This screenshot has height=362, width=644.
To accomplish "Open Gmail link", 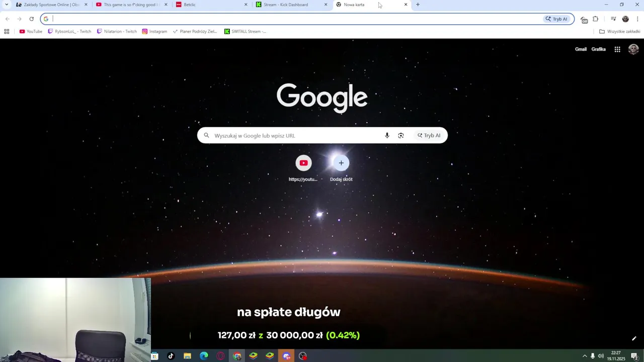I will [x=581, y=49].
